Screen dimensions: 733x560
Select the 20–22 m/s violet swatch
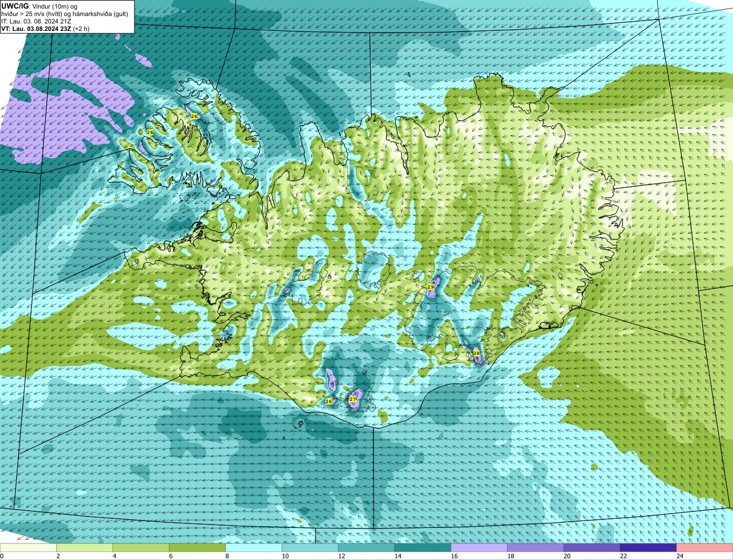coord(592,547)
